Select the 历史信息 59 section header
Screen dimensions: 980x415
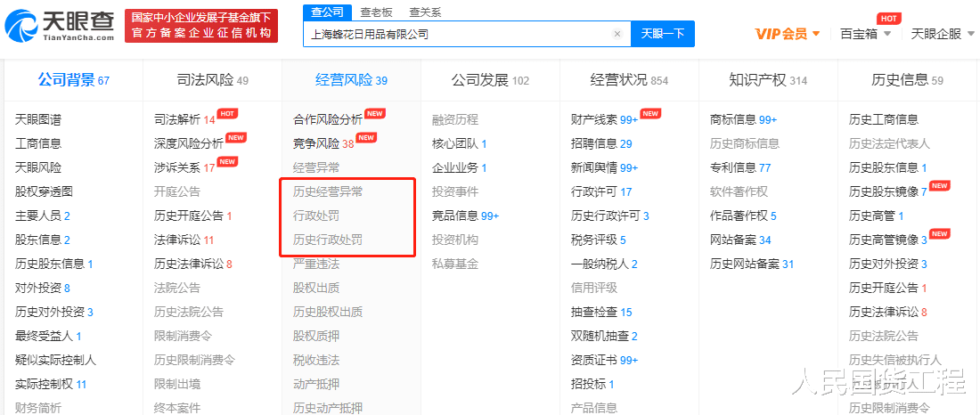click(x=908, y=80)
